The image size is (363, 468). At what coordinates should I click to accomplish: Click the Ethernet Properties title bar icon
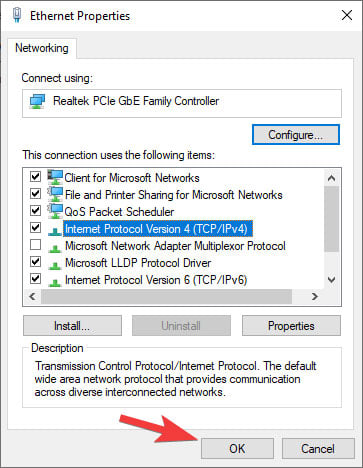pos(17,15)
